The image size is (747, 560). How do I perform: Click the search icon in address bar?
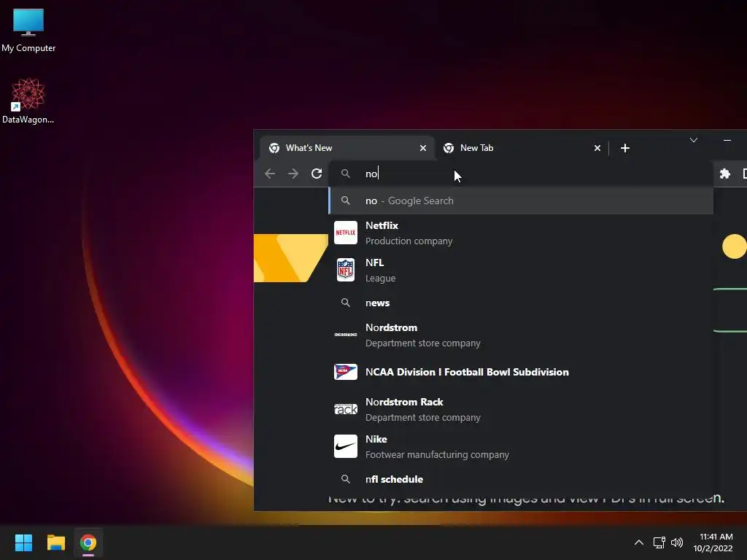(345, 174)
